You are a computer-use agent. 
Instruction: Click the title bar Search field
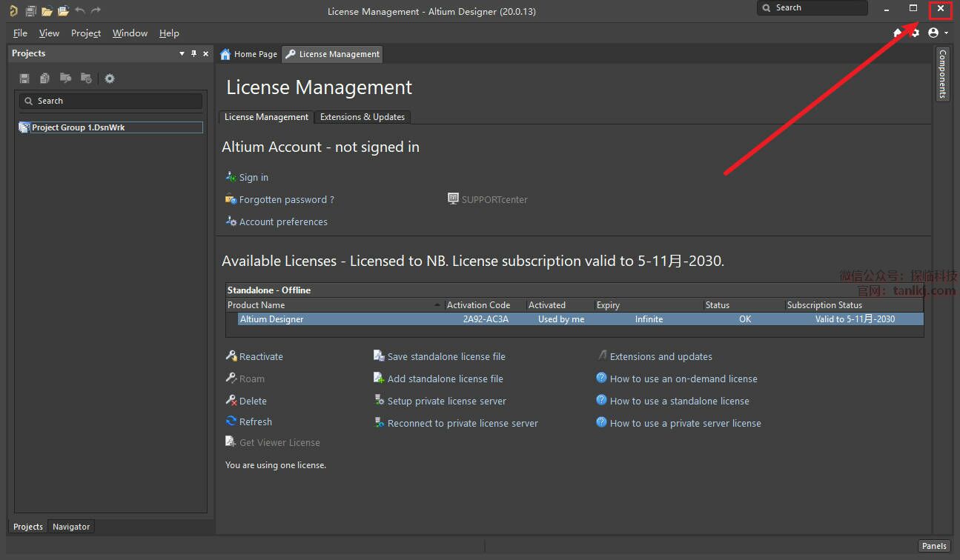coord(812,7)
